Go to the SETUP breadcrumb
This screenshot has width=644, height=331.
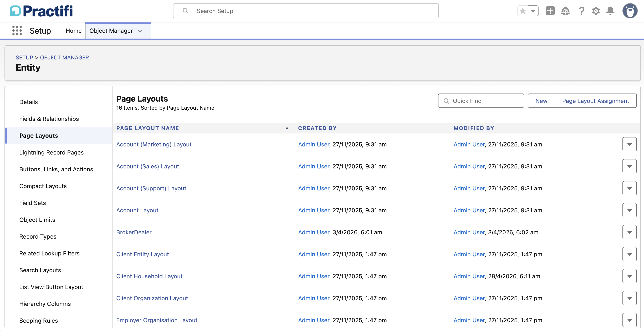24,57
